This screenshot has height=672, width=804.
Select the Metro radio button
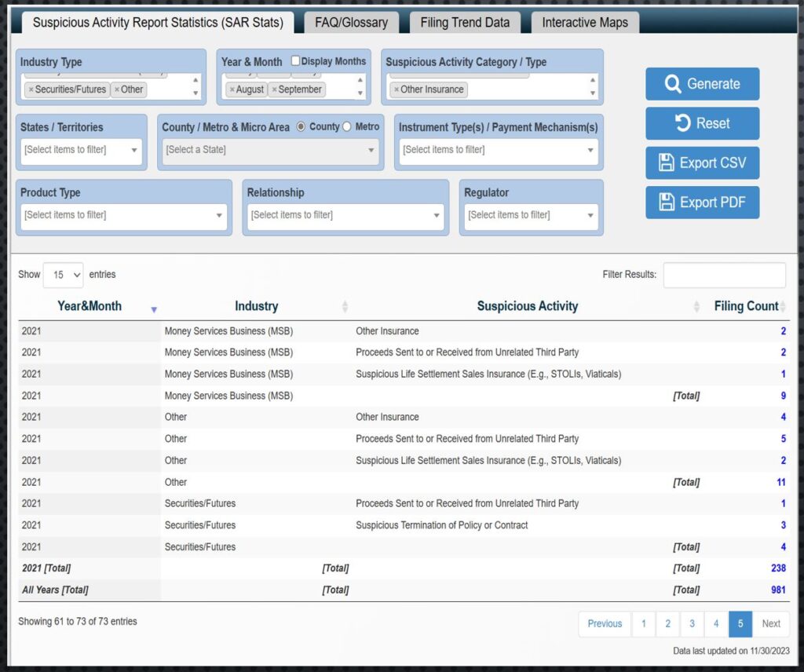click(x=346, y=126)
